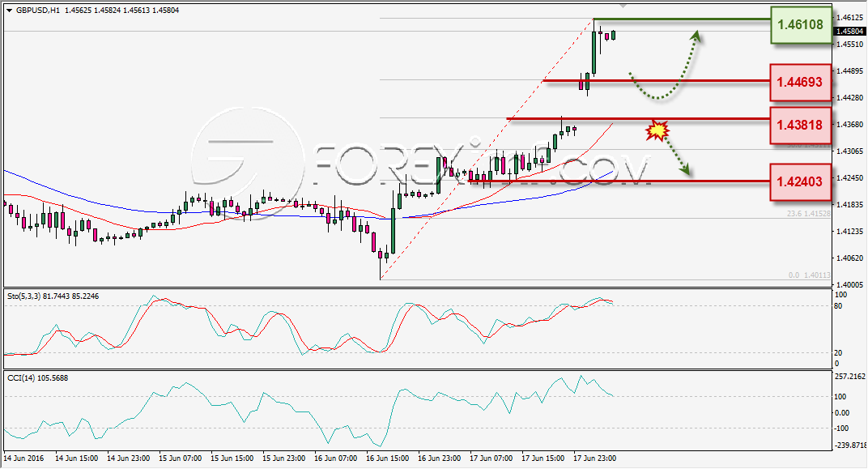The height and width of the screenshot is (469, 868).
Task: Select the chart shift triangle marker at the chart top
Action: [623, 6]
